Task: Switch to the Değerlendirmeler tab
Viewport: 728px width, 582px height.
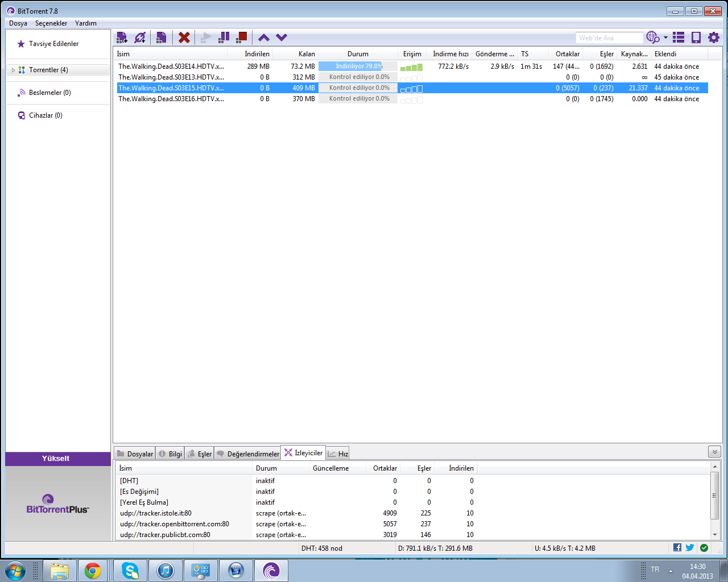Action: (x=247, y=454)
